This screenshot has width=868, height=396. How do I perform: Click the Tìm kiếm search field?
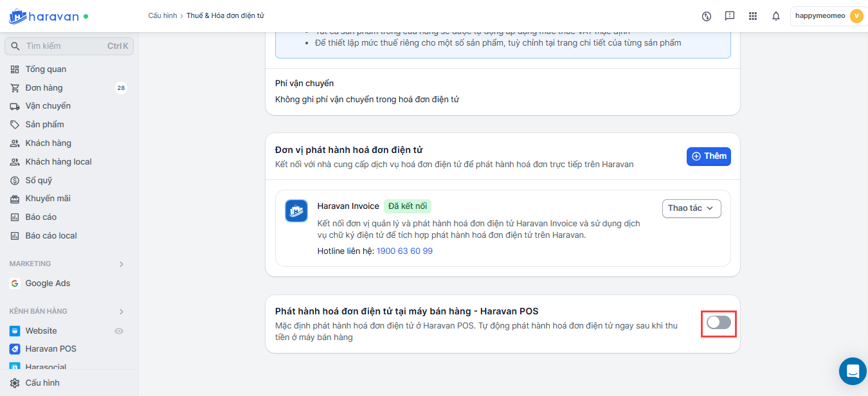tap(64, 46)
